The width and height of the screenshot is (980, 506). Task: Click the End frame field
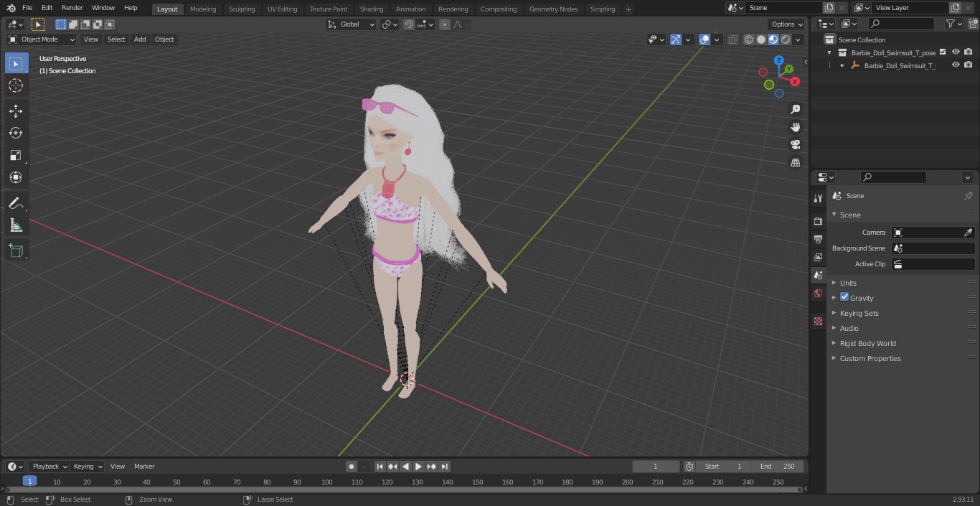pos(778,467)
